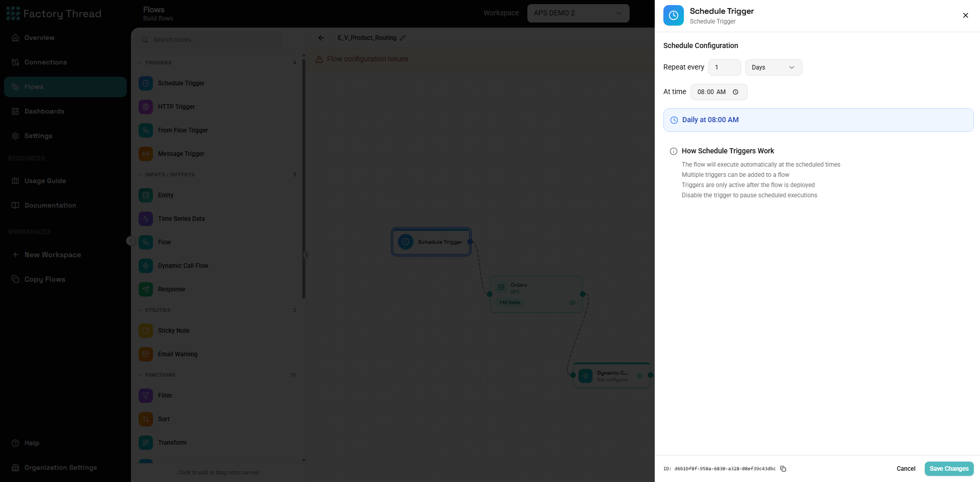This screenshot has width=980, height=482.
Task: Open Copy Flows
Action: point(65,279)
